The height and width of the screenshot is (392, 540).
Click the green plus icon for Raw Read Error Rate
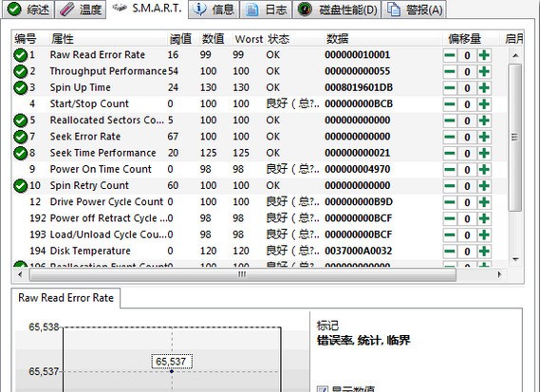point(484,55)
